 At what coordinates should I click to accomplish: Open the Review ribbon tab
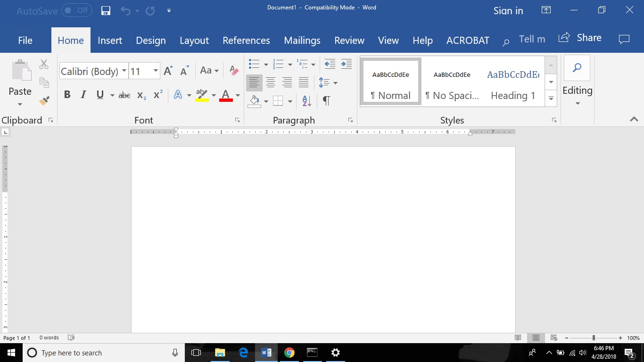(x=349, y=40)
